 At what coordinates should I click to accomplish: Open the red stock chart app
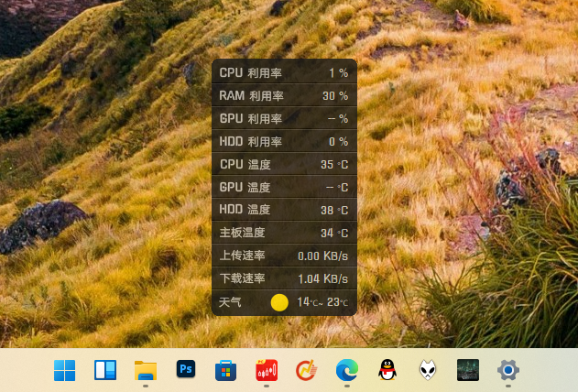point(267,370)
